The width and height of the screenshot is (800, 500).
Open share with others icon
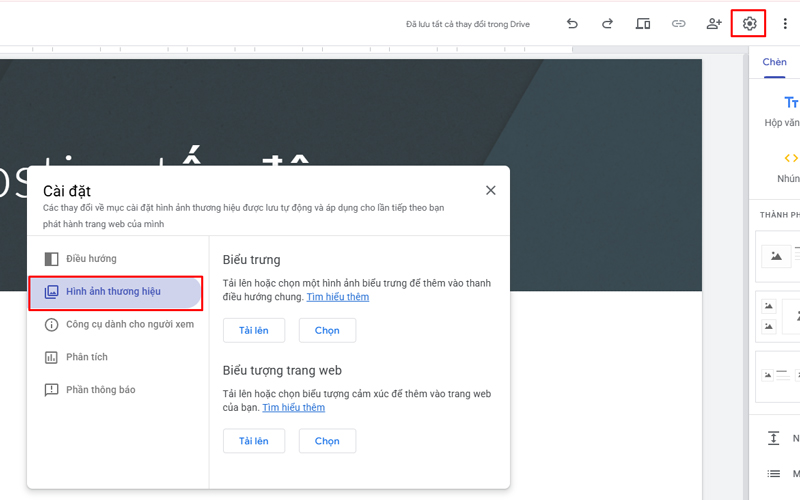[x=714, y=23]
